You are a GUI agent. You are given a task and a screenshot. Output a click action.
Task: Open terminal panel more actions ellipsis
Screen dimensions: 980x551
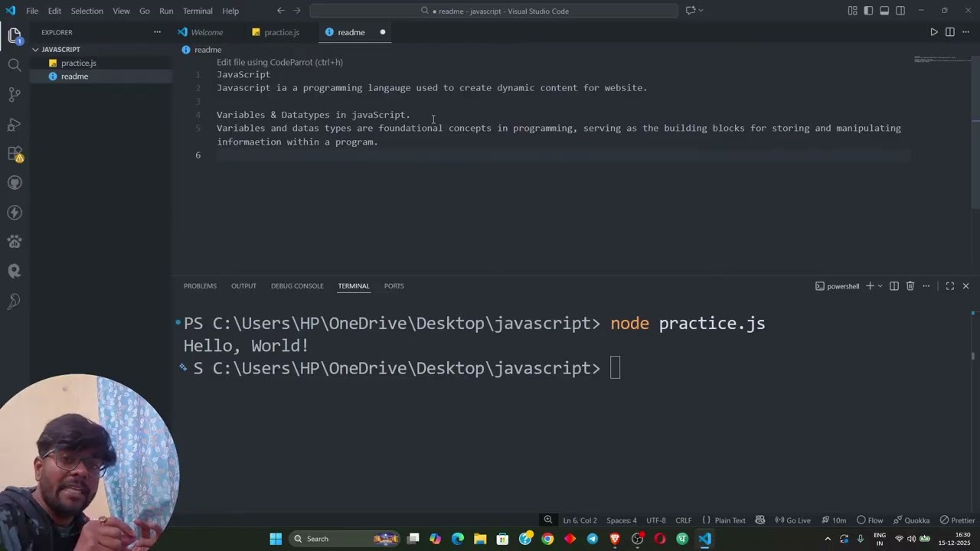click(926, 286)
